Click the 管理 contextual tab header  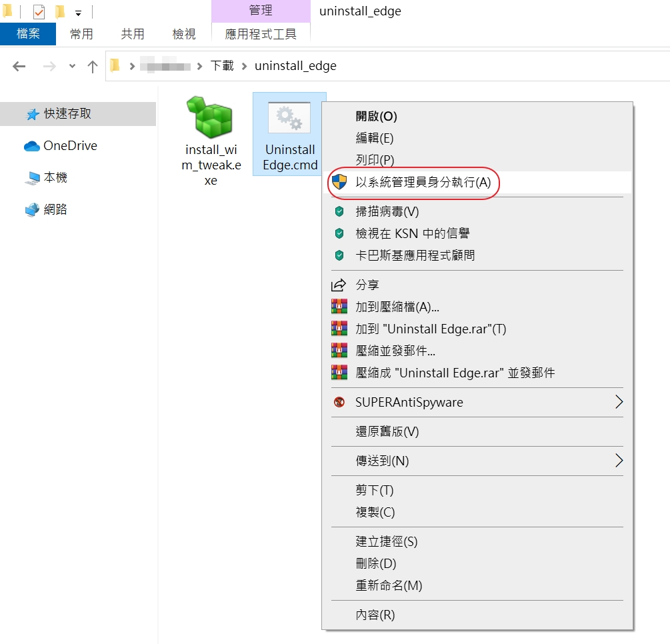coord(261,10)
